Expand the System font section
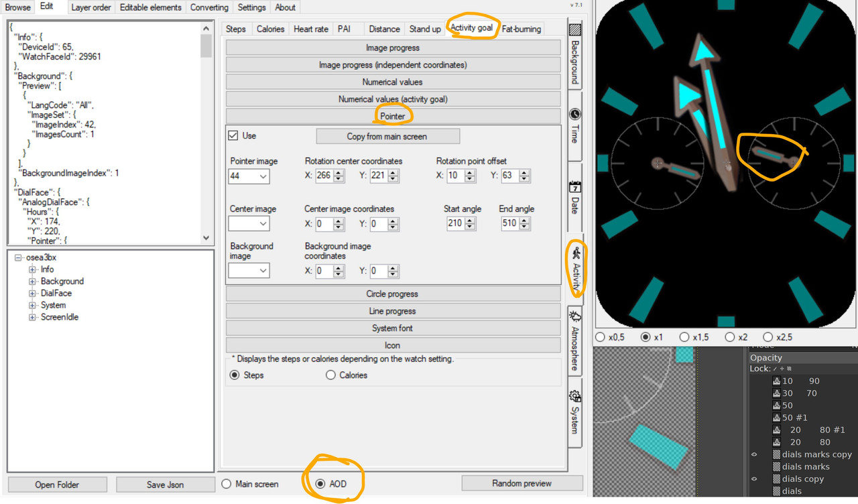 click(x=393, y=328)
